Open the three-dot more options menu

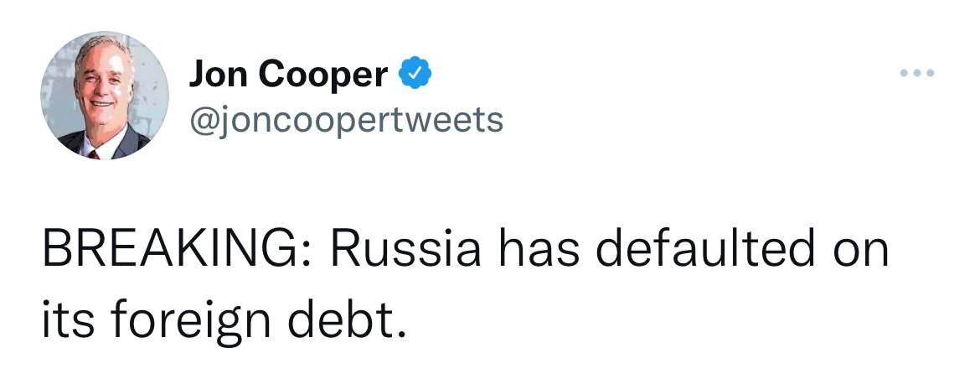point(916,74)
